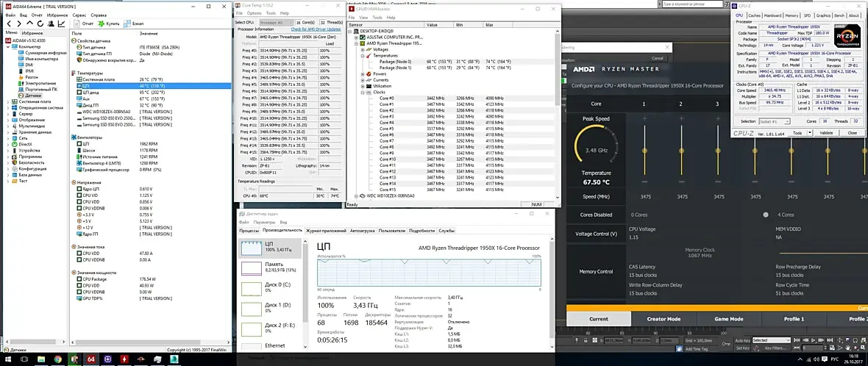The height and width of the screenshot is (366, 868).
Task: Select Game Mode in Ryzen Master
Action: [x=729, y=319]
